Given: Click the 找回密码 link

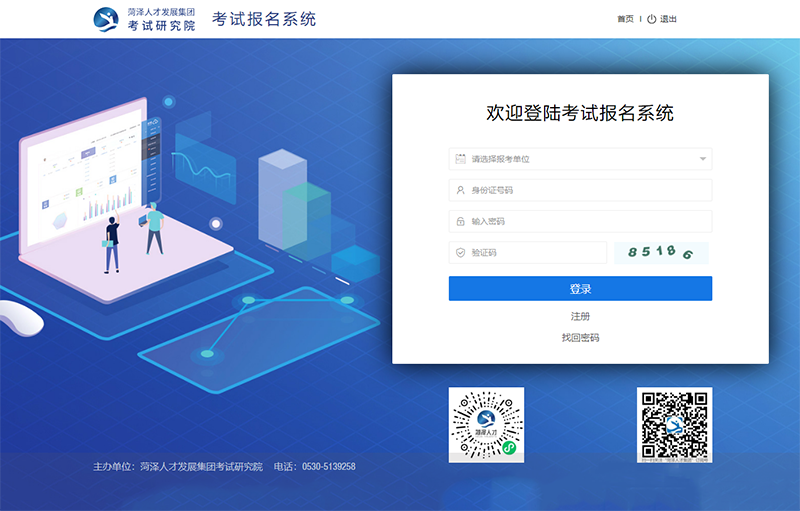Looking at the screenshot, I should [580, 338].
